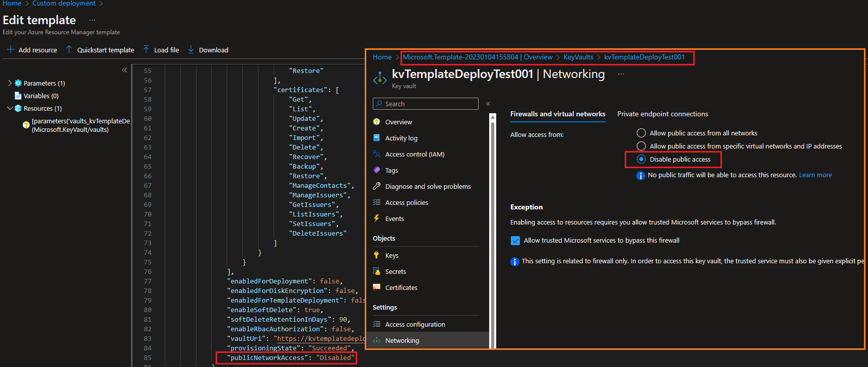This screenshot has width=868, height=367.
Task: Open Access policies menu item
Action: (407, 202)
